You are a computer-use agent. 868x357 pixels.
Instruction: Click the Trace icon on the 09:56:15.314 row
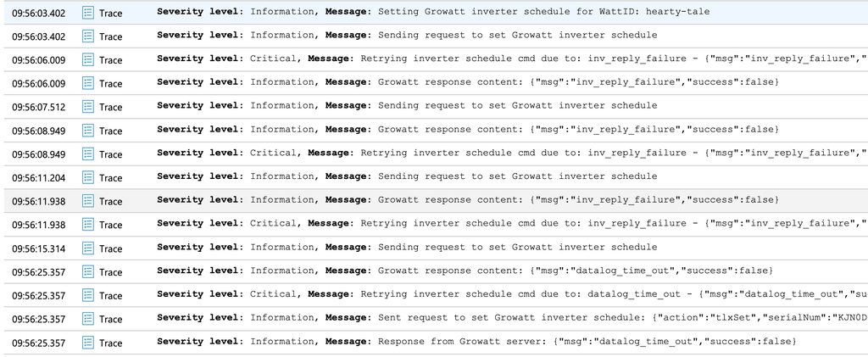pos(87,248)
